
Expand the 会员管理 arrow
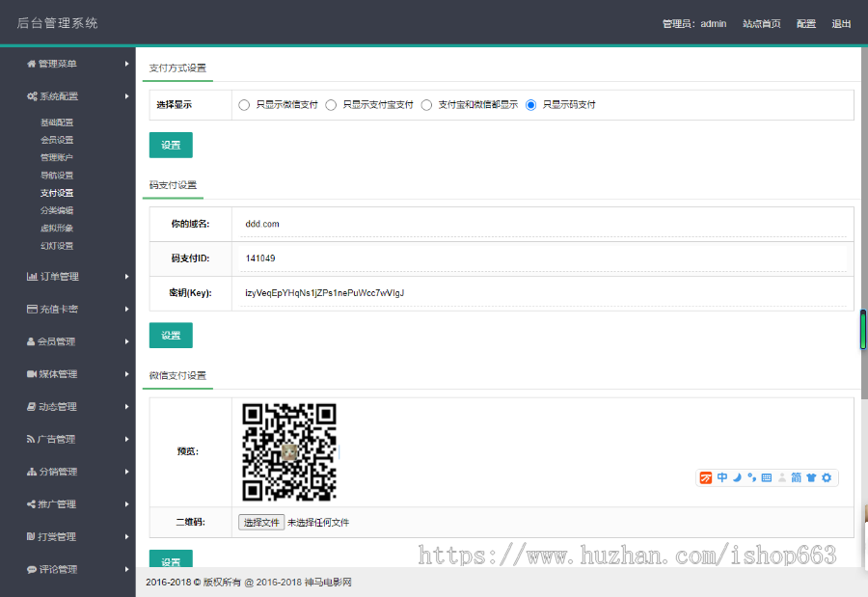coord(126,341)
